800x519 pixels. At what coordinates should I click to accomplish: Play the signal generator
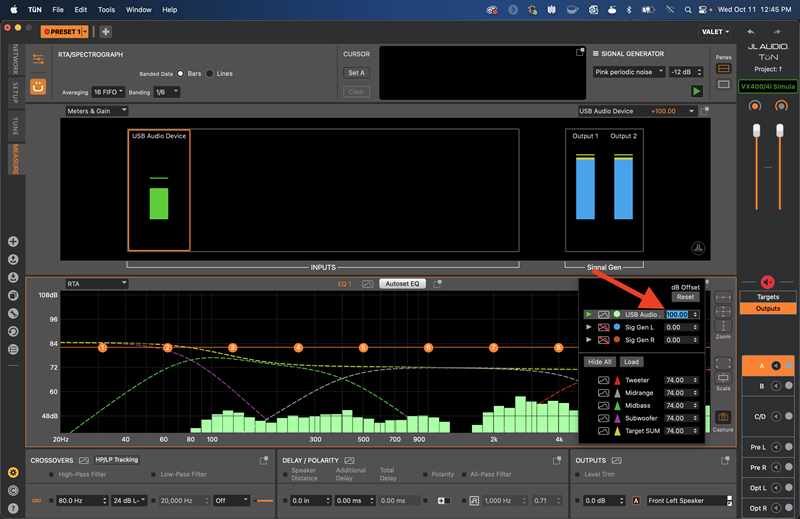696,91
